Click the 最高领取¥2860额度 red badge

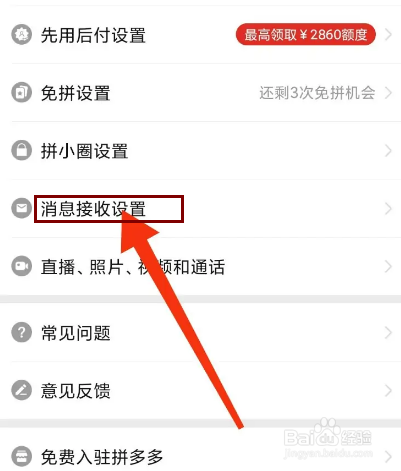click(306, 34)
